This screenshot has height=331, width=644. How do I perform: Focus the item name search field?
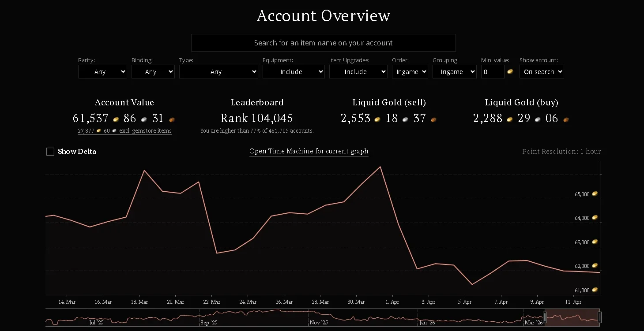pos(323,43)
